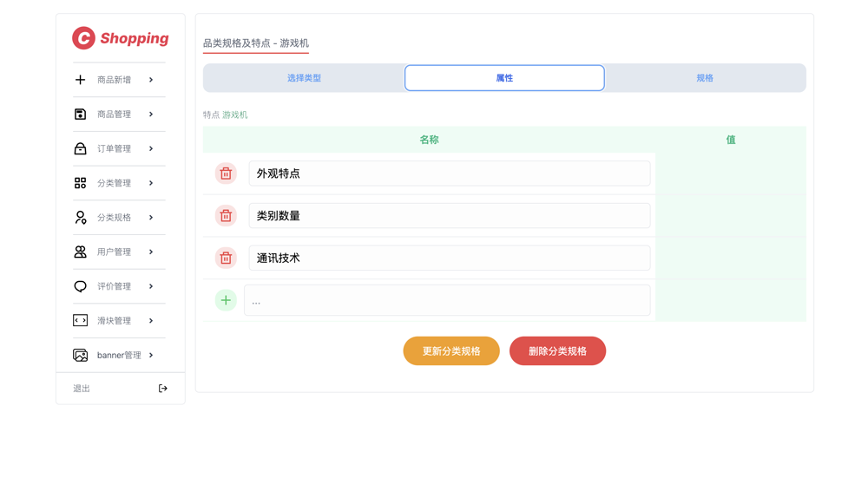
Task: Focus the 通讯技术 name field
Action: 450,258
